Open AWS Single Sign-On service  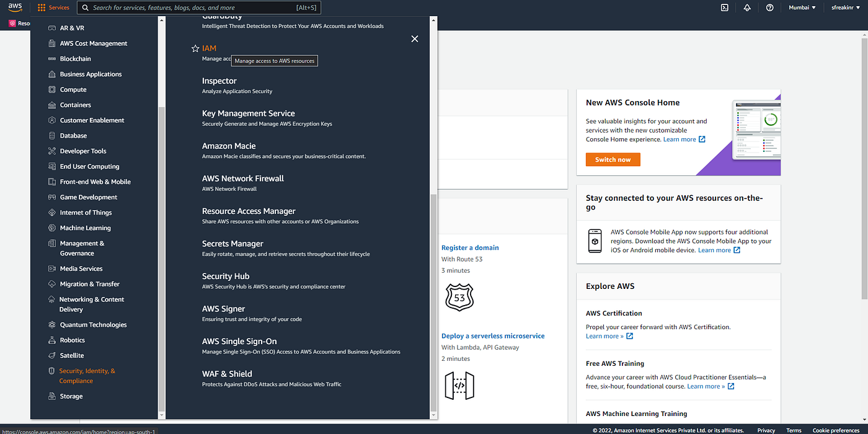(x=239, y=341)
